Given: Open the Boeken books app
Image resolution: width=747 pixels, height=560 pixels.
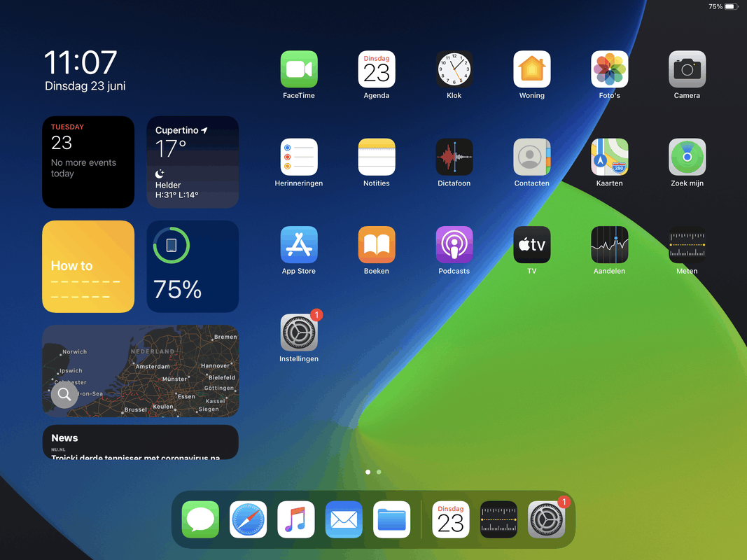Looking at the screenshot, I should (x=377, y=245).
